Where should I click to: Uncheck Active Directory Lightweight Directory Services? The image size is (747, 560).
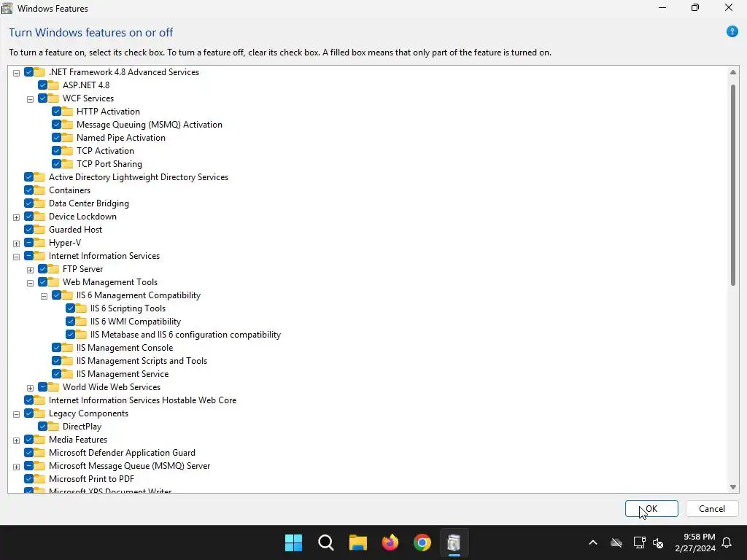tap(28, 176)
